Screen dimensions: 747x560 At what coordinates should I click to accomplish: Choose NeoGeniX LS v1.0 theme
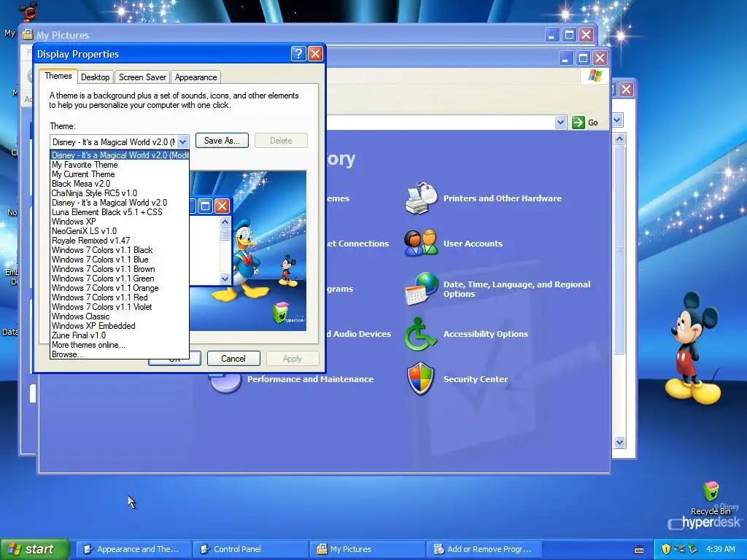coord(120,231)
